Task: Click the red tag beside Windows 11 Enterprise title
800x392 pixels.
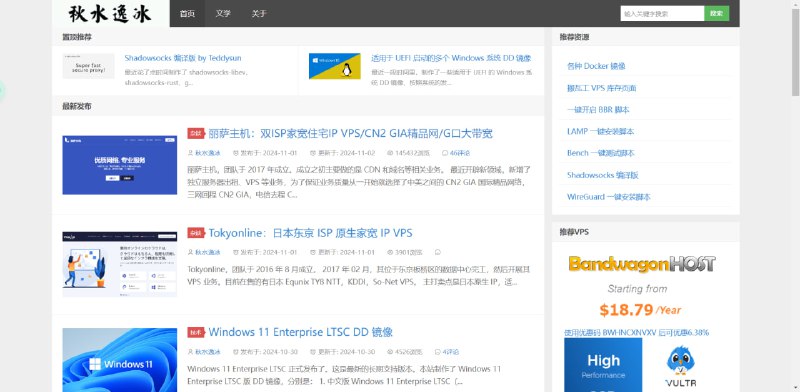Action: (x=196, y=332)
